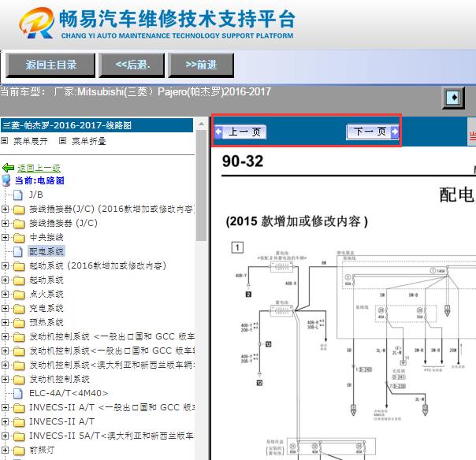476x460 pixels.
Task: Click the folder icon beside 接线插接器 (J/C)
Action: (x=19, y=224)
